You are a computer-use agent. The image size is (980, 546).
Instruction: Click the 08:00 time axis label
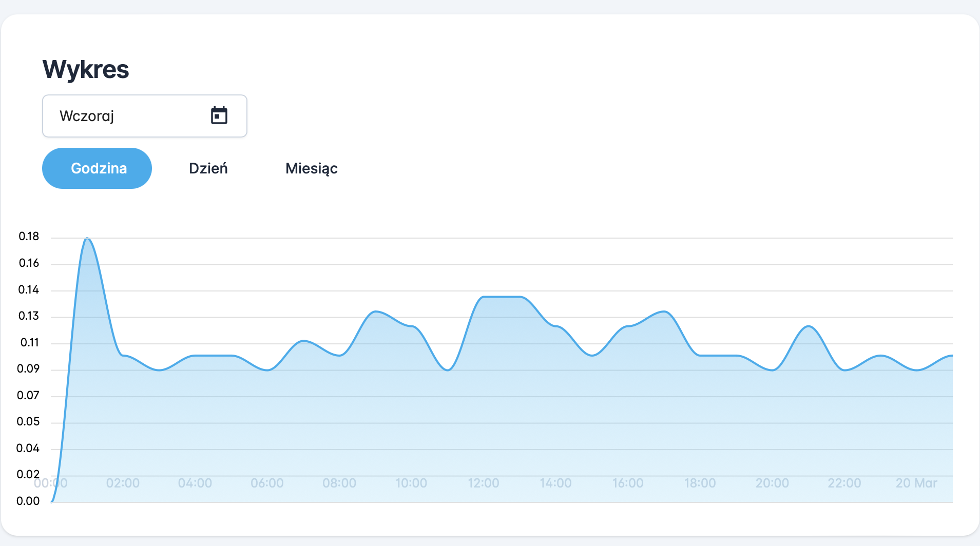click(339, 483)
